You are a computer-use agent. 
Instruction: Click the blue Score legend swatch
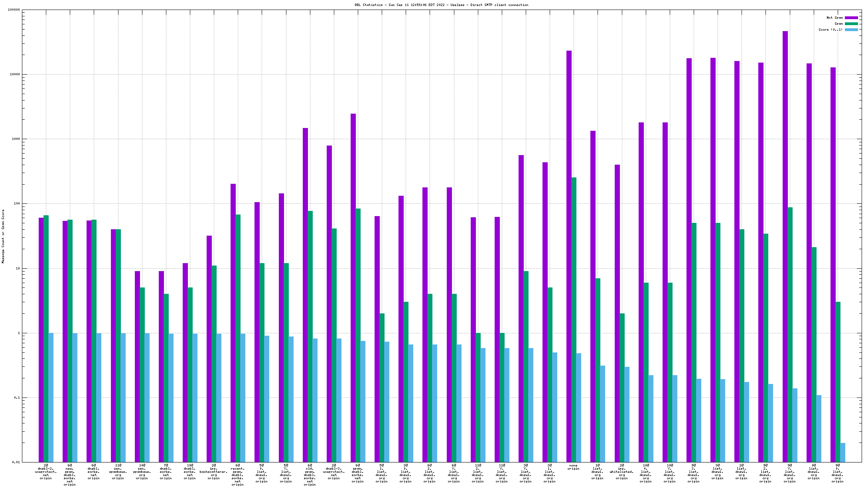click(x=851, y=30)
